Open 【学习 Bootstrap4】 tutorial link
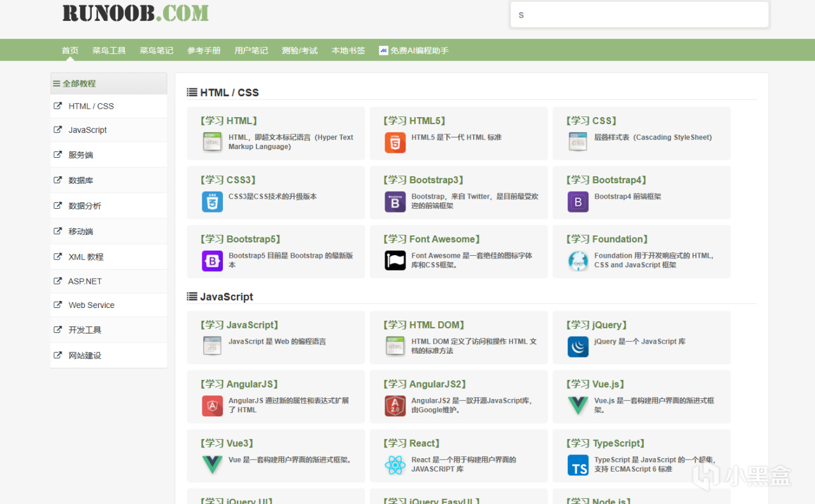This screenshot has width=815, height=504. [x=607, y=180]
